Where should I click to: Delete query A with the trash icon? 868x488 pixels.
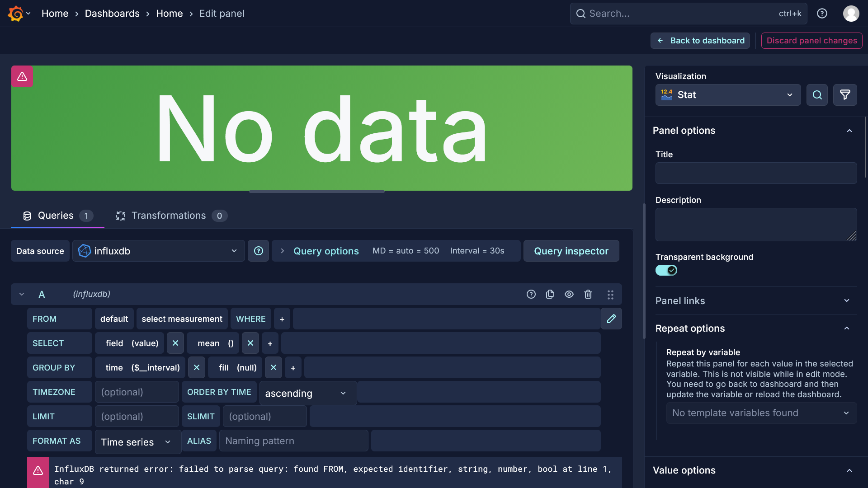pyautogui.click(x=588, y=295)
